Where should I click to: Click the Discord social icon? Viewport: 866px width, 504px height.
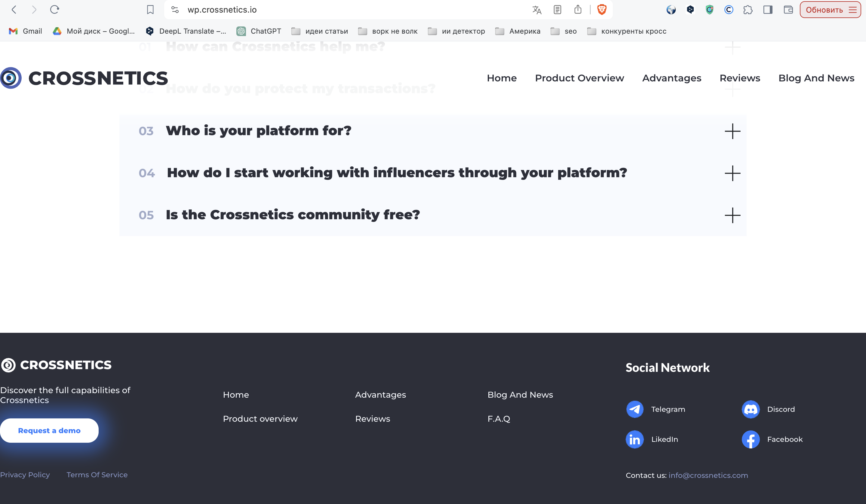pyautogui.click(x=751, y=409)
